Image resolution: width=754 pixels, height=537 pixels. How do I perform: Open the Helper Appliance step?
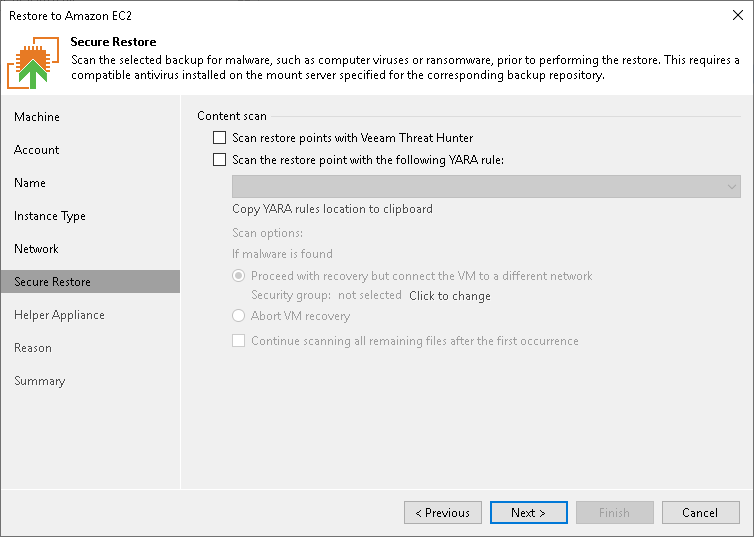pos(59,315)
